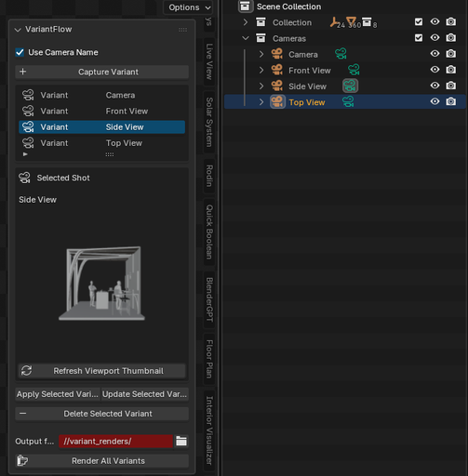Click the Cameras collection archive icon
468x476 pixels.
261,38
